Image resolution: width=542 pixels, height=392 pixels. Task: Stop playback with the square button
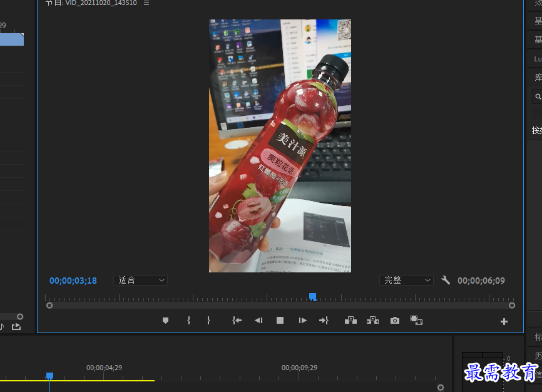click(280, 321)
